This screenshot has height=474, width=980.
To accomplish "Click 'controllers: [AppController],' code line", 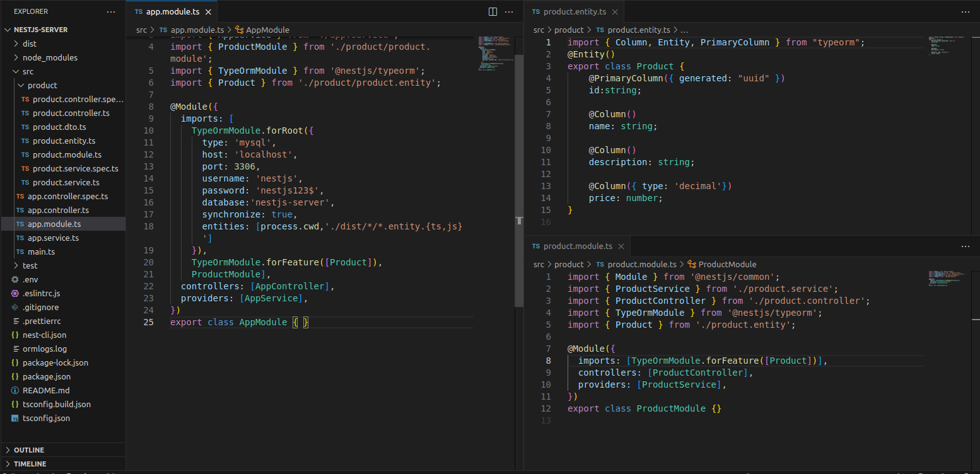I will click(257, 286).
